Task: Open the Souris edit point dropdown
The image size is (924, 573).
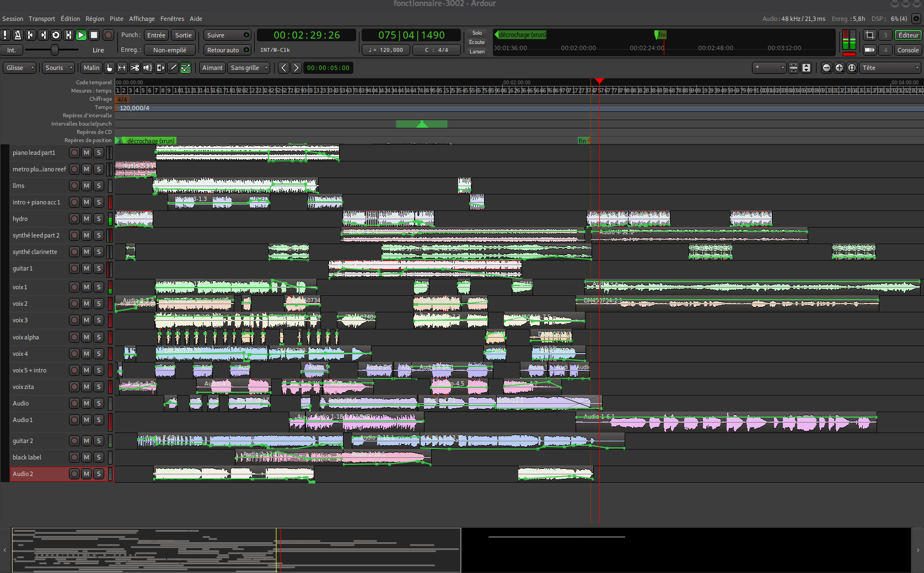Action: pos(58,68)
